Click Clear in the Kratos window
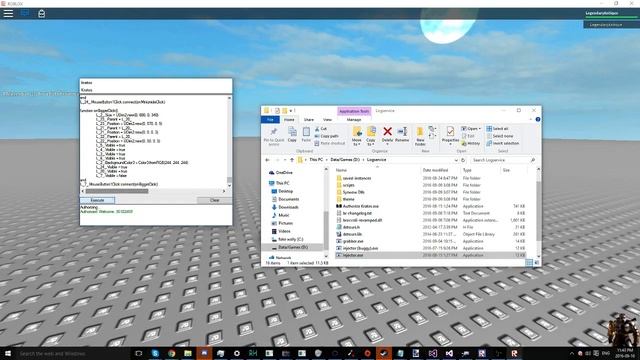The height and width of the screenshot is (360, 640). coord(215,200)
